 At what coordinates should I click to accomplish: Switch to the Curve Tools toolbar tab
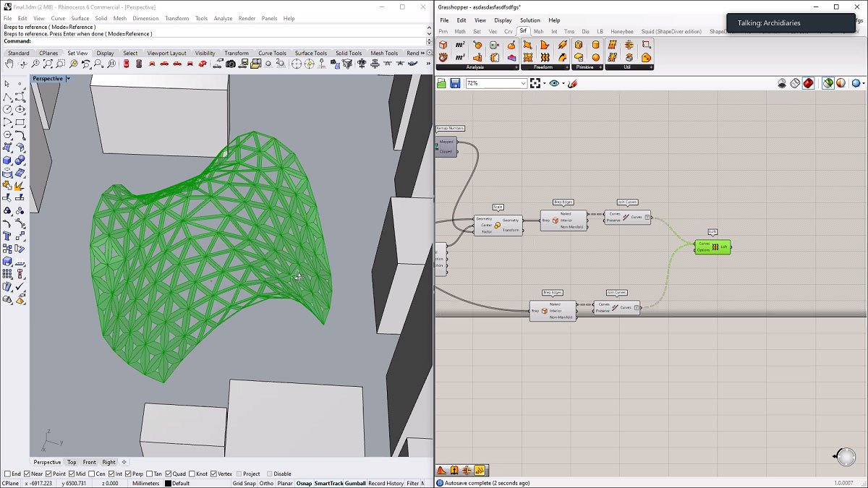(x=272, y=53)
